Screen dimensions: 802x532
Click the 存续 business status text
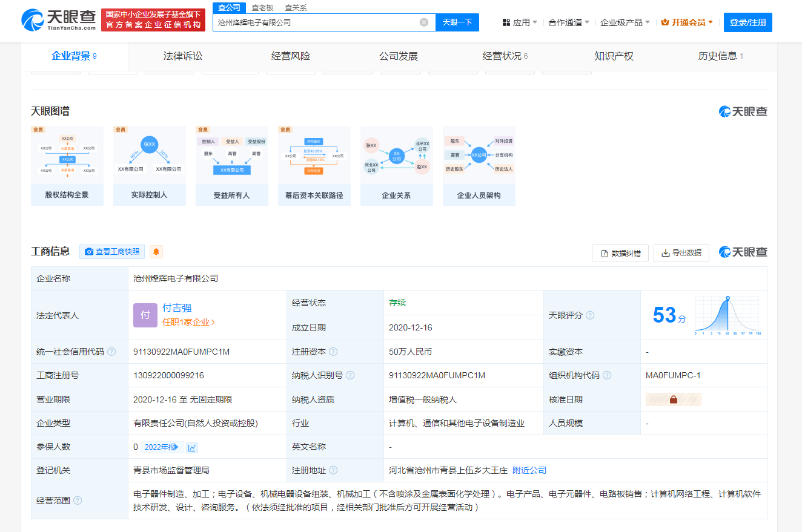point(397,303)
